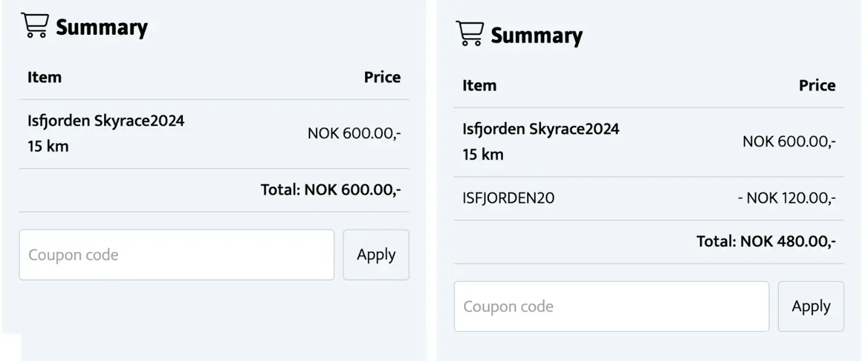Click the Total: NOK 600.00 line
Screen dimensions: 868x361
coord(330,190)
